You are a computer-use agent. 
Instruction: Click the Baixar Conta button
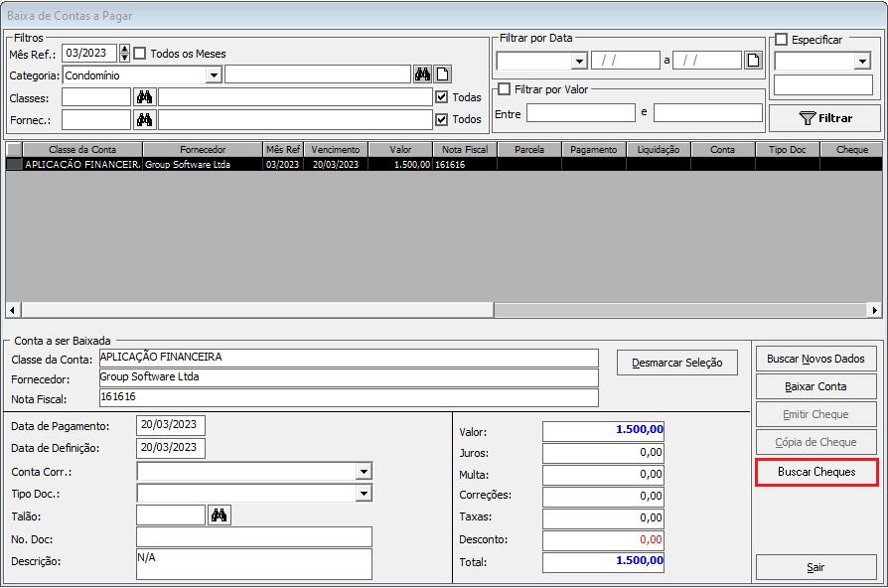point(815,386)
